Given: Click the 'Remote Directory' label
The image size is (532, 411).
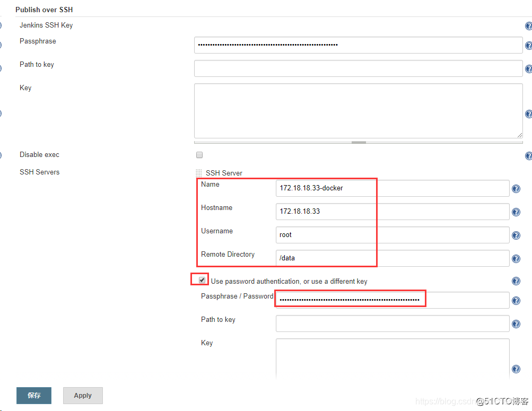Looking at the screenshot, I should pyautogui.click(x=228, y=255).
